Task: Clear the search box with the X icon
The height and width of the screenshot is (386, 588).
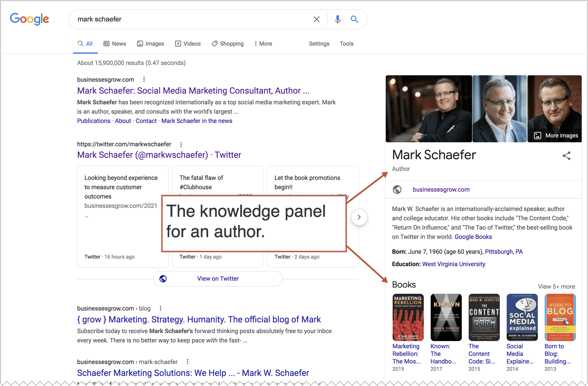Action: (316, 19)
